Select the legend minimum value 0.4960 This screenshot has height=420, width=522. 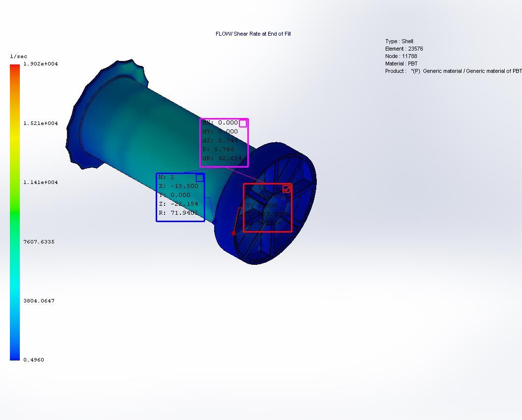point(34,360)
